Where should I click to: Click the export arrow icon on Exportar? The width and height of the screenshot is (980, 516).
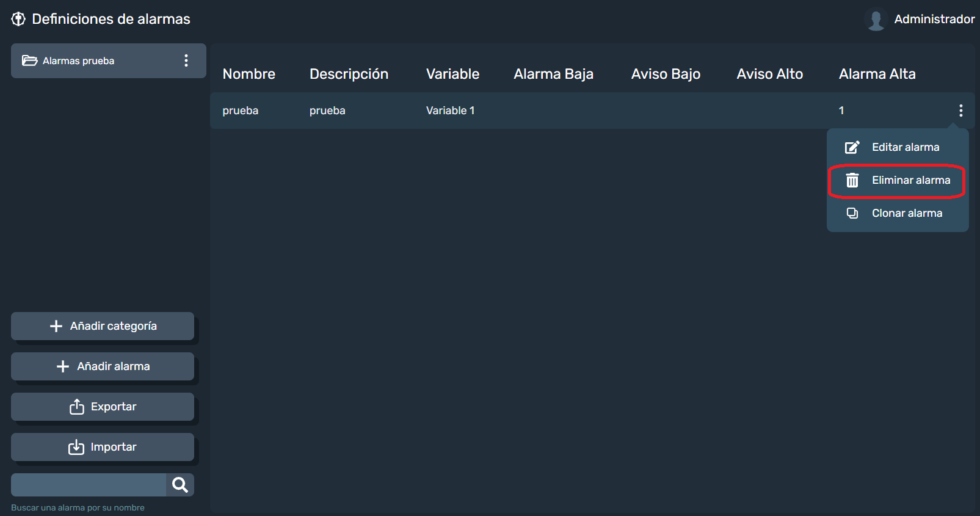click(77, 407)
